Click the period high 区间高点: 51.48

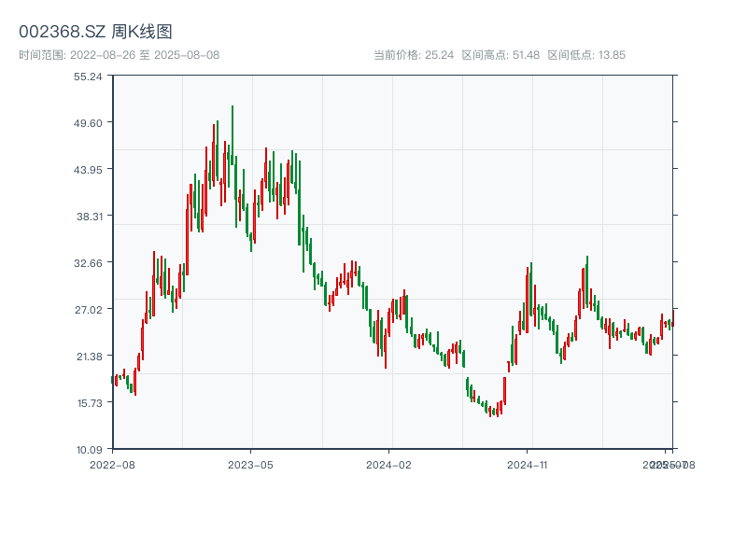point(500,55)
